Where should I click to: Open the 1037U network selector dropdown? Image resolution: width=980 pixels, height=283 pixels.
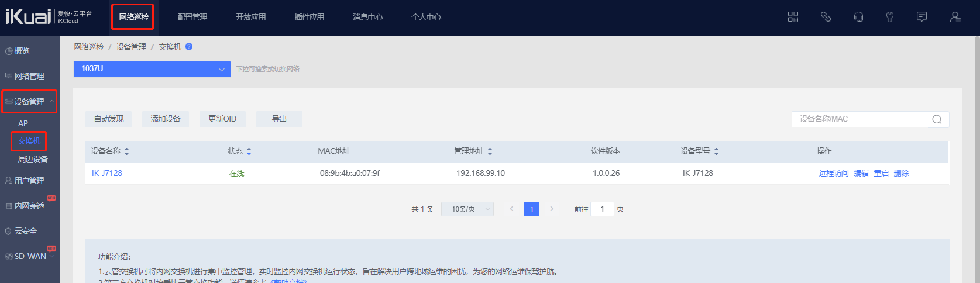(x=152, y=69)
